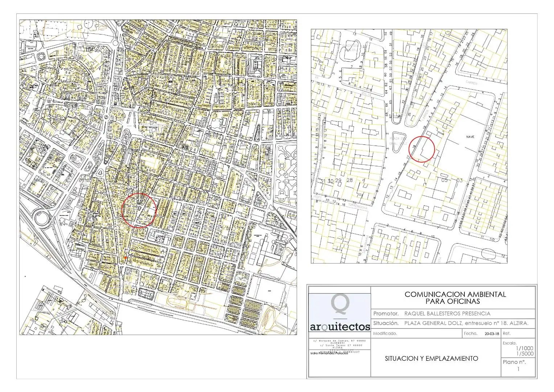Screen dimensions: 554x392
Task: Click the 'MALVA' street label on the detail map
Action: pyautogui.click(x=367, y=93)
